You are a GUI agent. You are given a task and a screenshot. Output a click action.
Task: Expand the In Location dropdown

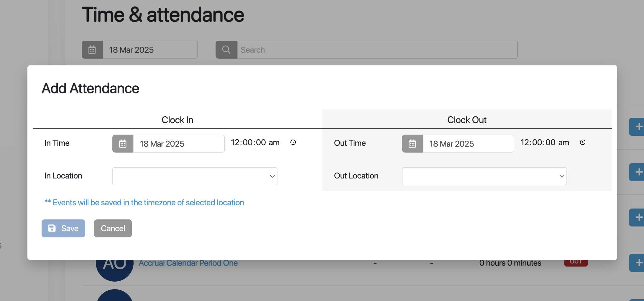[x=195, y=176]
